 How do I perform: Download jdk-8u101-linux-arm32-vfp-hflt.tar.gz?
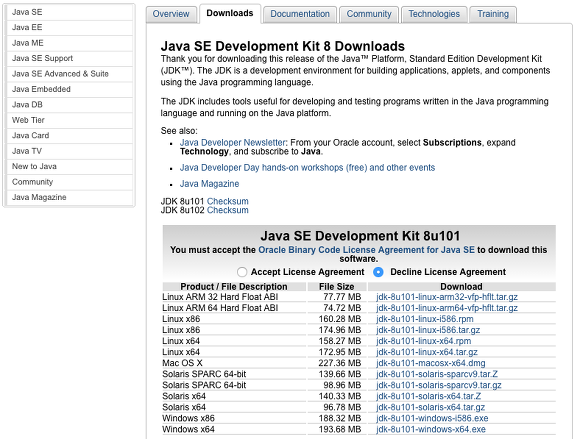(447, 297)
